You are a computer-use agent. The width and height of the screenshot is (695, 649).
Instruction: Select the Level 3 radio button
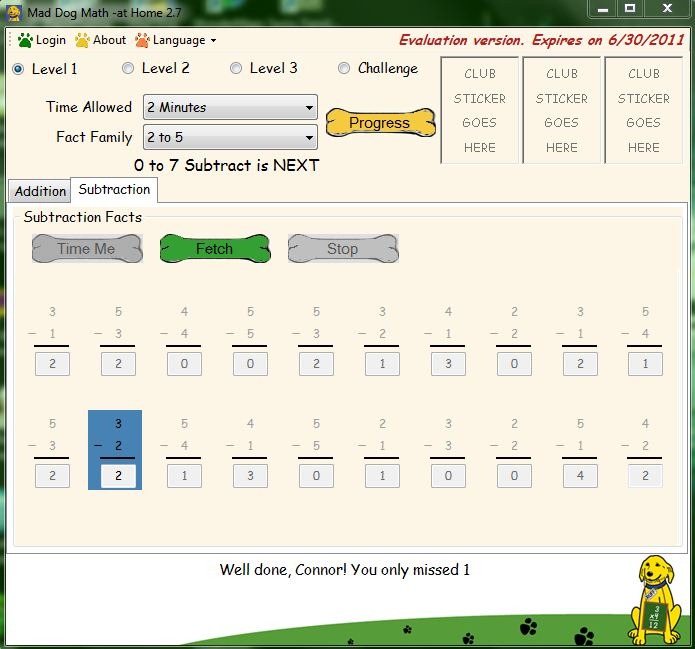[x=236, y=68]
